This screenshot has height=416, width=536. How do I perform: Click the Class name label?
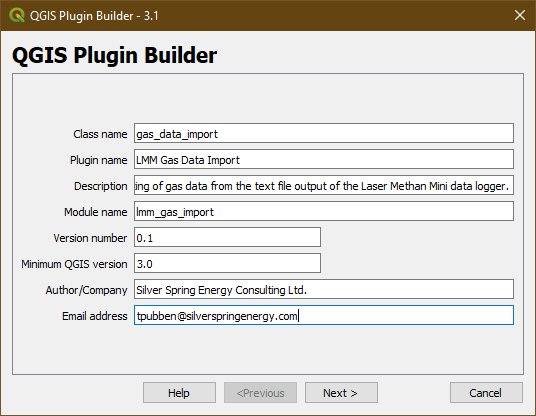point(100,134)
